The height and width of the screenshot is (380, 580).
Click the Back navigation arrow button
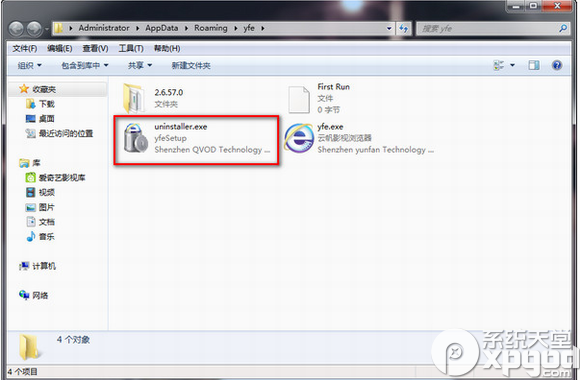coord(16,29)
